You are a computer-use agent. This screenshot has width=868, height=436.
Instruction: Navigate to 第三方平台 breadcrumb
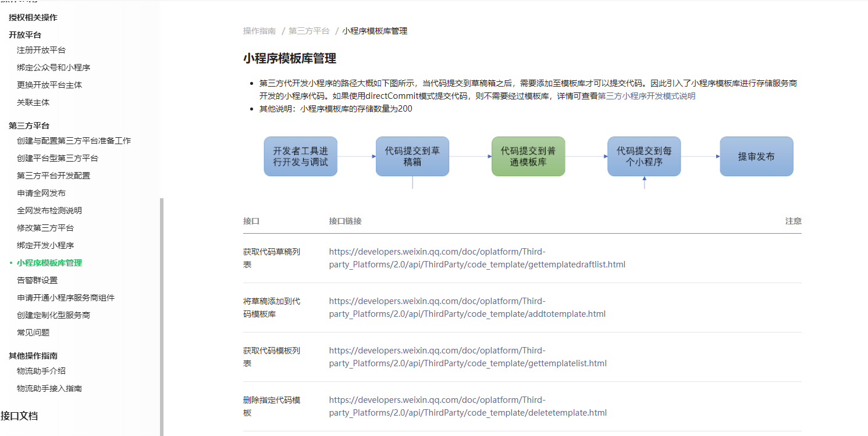coord(309,31)
